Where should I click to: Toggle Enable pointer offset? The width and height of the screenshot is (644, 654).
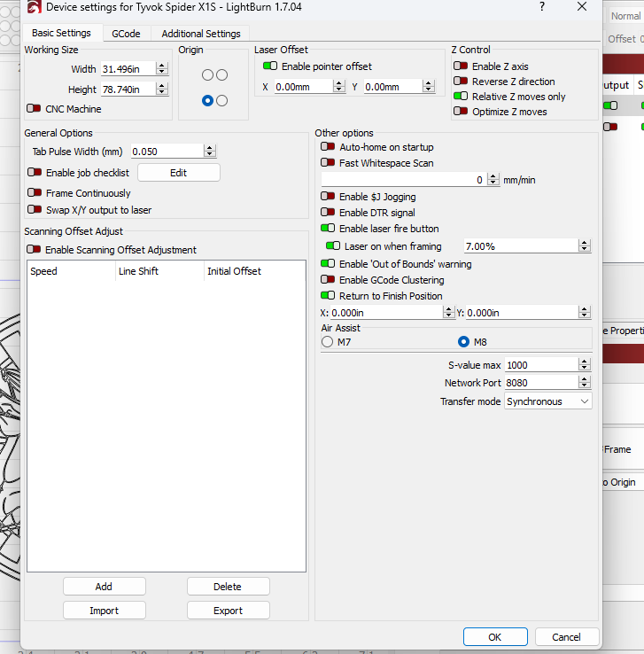270,66
